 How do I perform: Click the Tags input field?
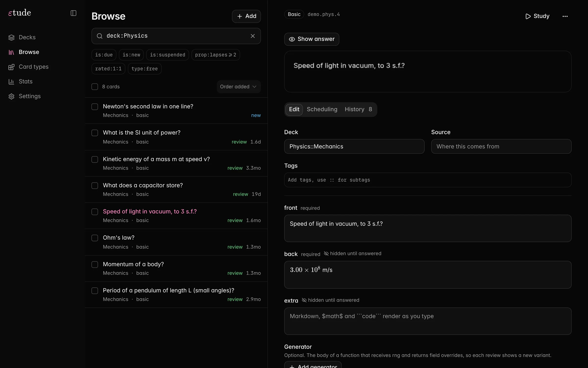point(428,180)
